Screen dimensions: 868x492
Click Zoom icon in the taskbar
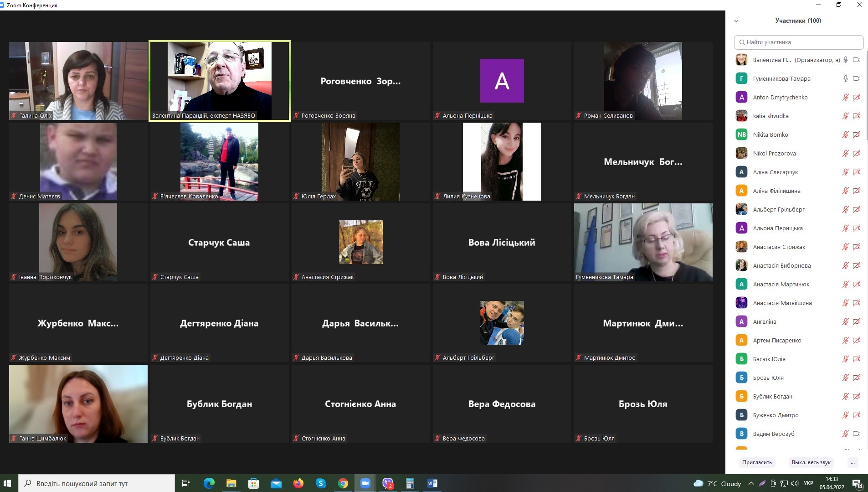pos(365,483)
